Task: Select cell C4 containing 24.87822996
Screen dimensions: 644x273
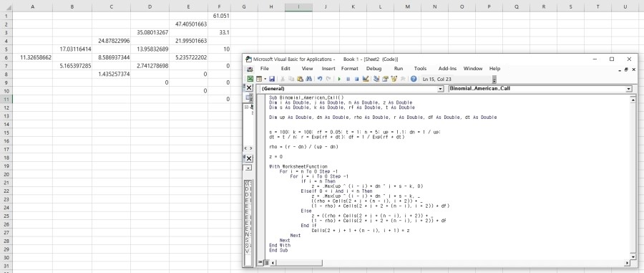Action: tap(112, 41)
